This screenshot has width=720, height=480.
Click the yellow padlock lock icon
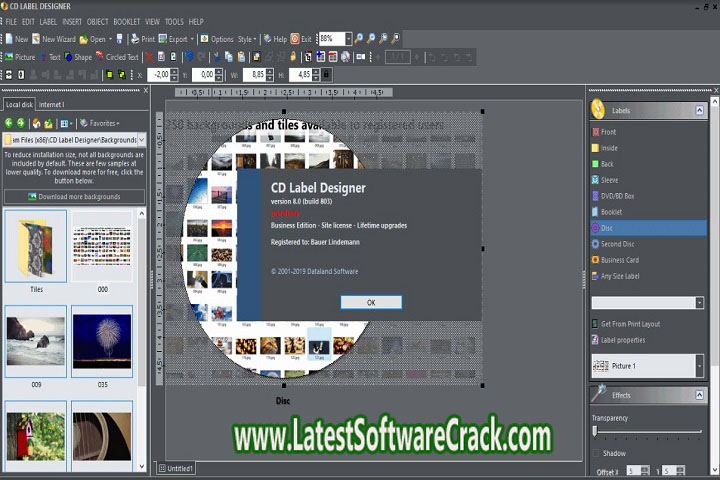click(x=293, y=57)
